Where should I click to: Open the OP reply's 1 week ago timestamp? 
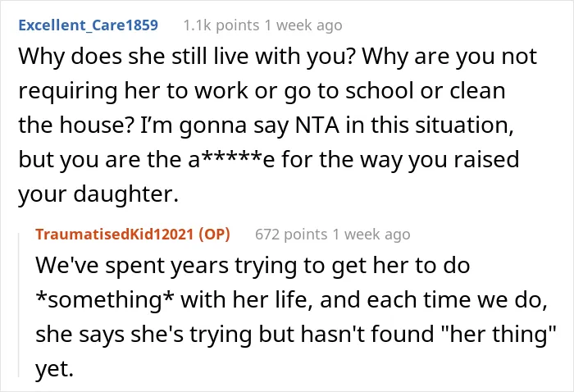[x=371, y=235]
